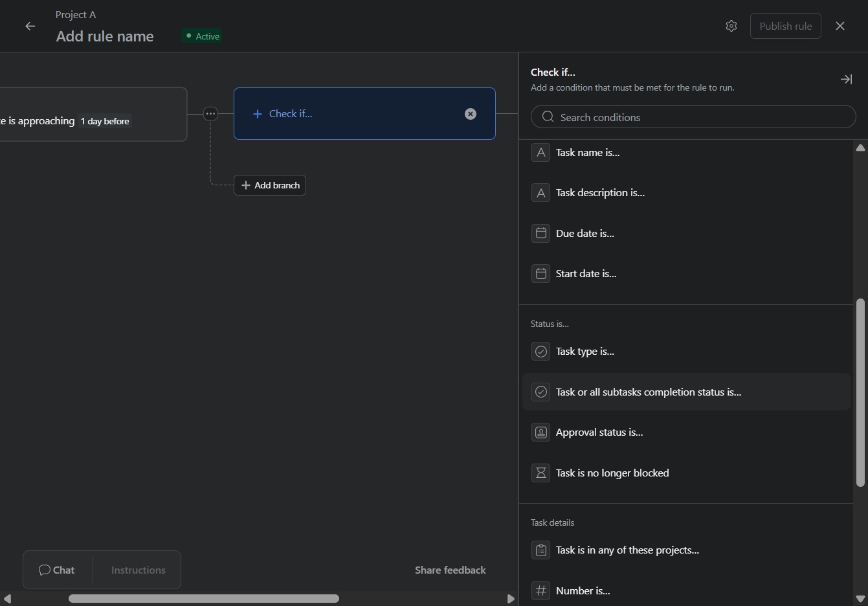This screenshot has width=868, height=606.
Task: Click the canvas scroll right arrow
Action: click(x=511, y=599)
